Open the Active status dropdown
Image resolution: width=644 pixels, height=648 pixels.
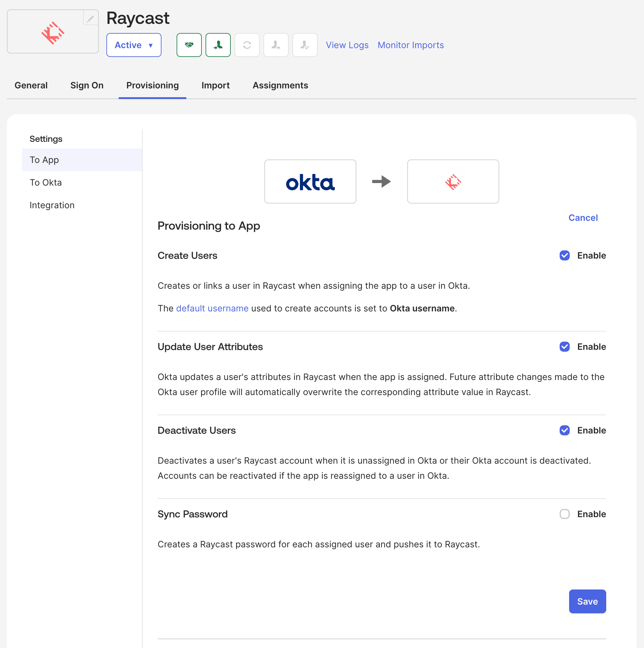(133, 45)
